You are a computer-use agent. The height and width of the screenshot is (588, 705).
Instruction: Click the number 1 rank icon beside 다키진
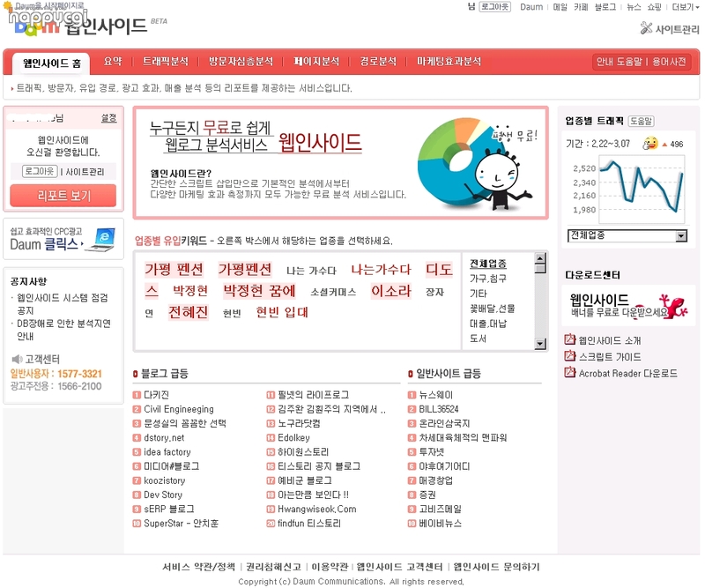coord(137,395)
